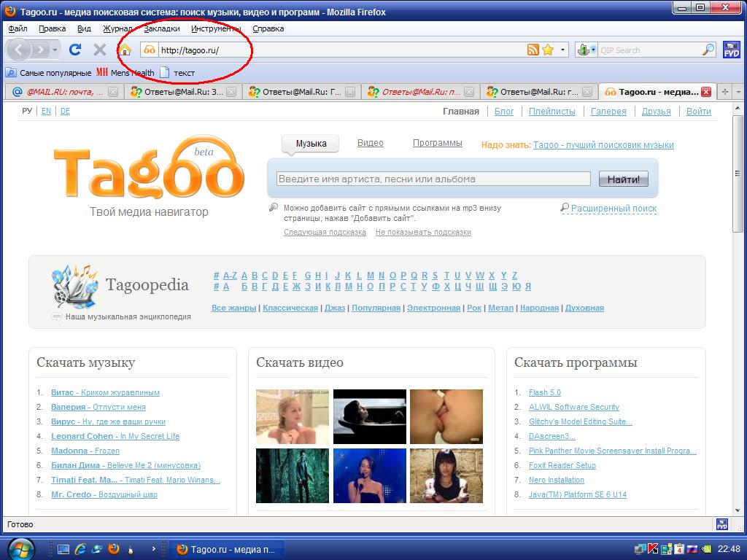Open the history dropdown next to forward
747x560 pixels.
click(55, 50)
